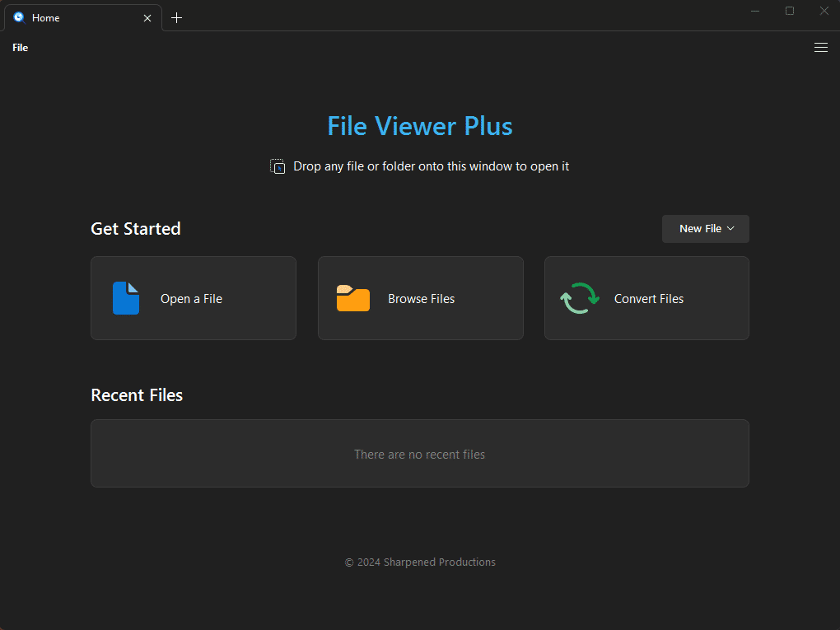Click the File Viewer Plus title
Image resolution: width=840 pixels, height=630 pixels.
click(x=420, y=127)
